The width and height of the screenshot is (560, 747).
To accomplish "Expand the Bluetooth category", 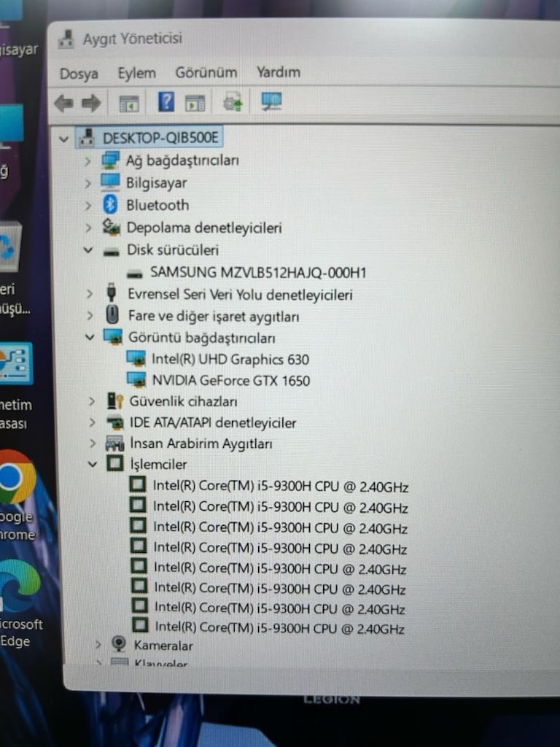I will coord(87,205).
